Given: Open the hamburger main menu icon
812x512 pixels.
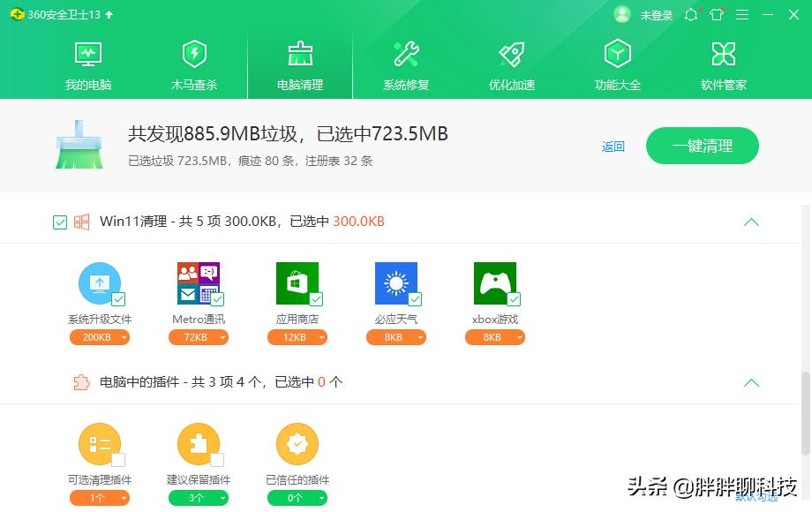Looking at the screenshot, I should [x=741, y=14].
